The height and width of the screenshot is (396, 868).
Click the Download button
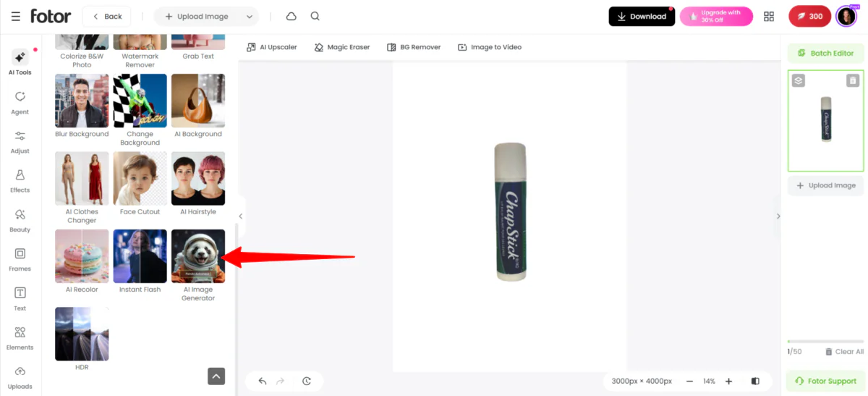[x=642, y=17]
